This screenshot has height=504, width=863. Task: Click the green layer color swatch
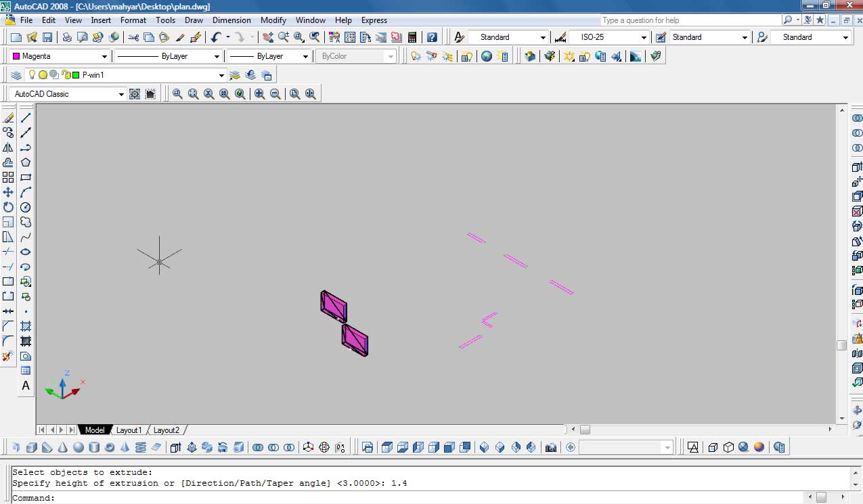click(76, 75)
